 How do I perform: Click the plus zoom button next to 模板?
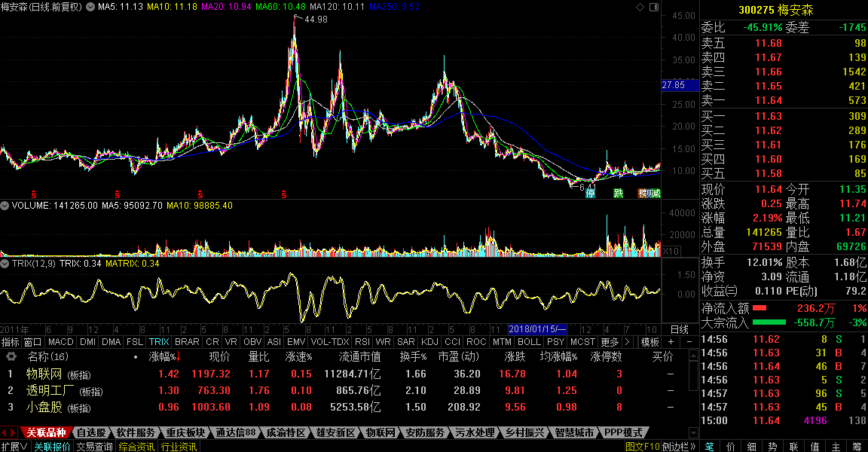[x=671, y=342]
